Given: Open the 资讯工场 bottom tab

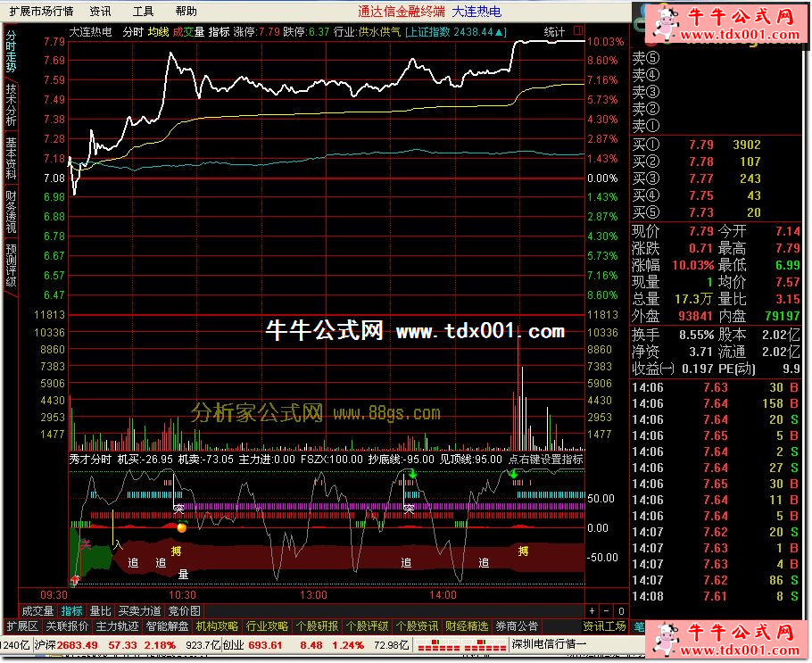Looking at the screenshot, I should coord(604,626).
